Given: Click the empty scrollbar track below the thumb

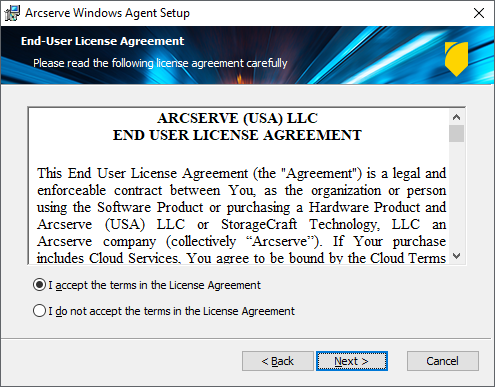Looking at the screenshot, I should click(456, 195).
